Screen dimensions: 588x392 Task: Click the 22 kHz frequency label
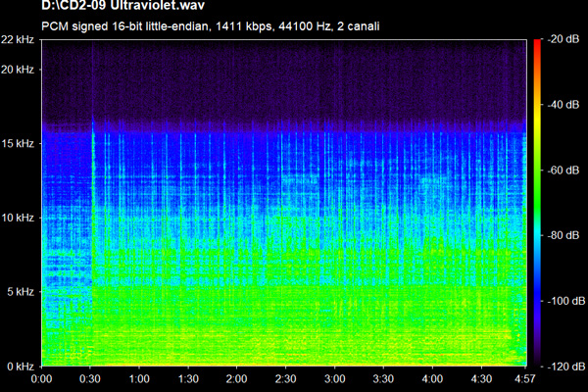pos(18,39)
